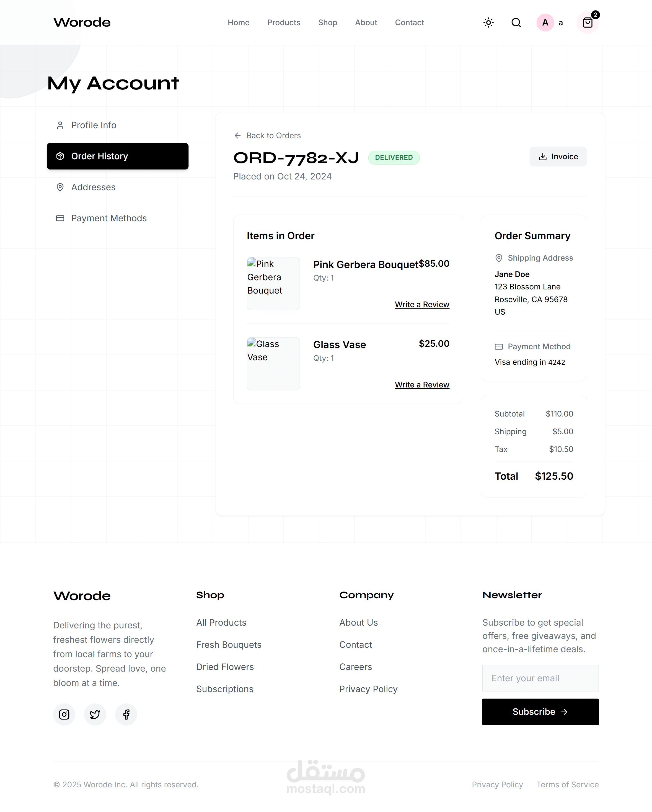Open Worode's Twitter page icon
The height and width of the screenshot is (812, 652).
click(95, 714)
